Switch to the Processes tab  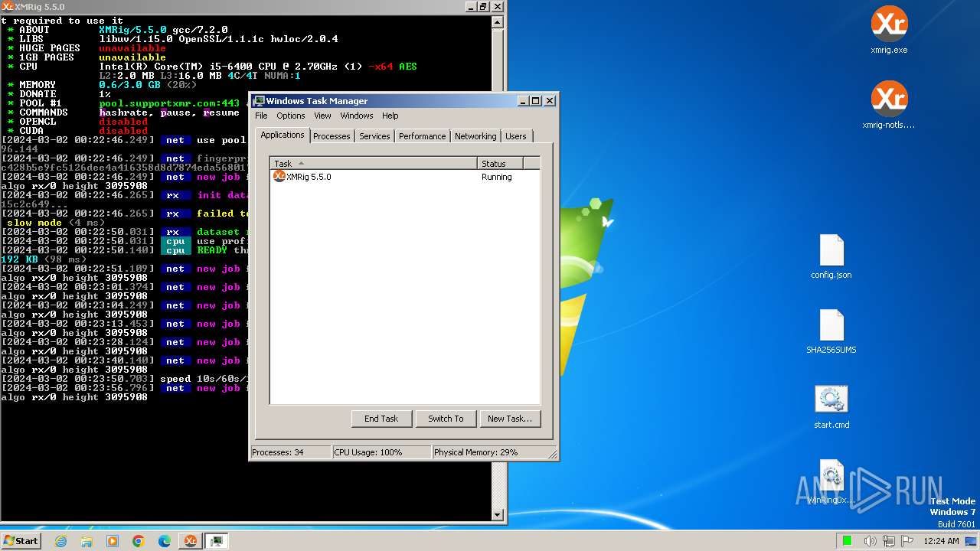coord(332,136)
